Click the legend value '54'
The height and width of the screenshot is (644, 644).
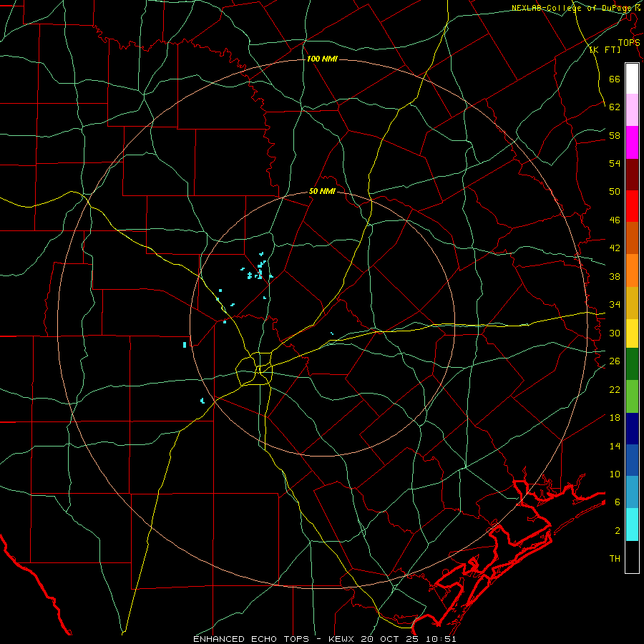tap(615, 163)
